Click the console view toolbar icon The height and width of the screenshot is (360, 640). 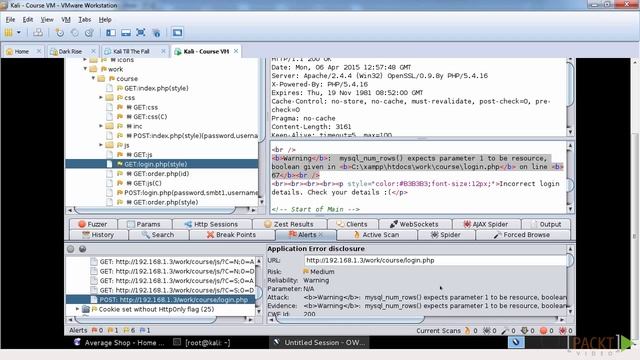(x=177, y=33)
